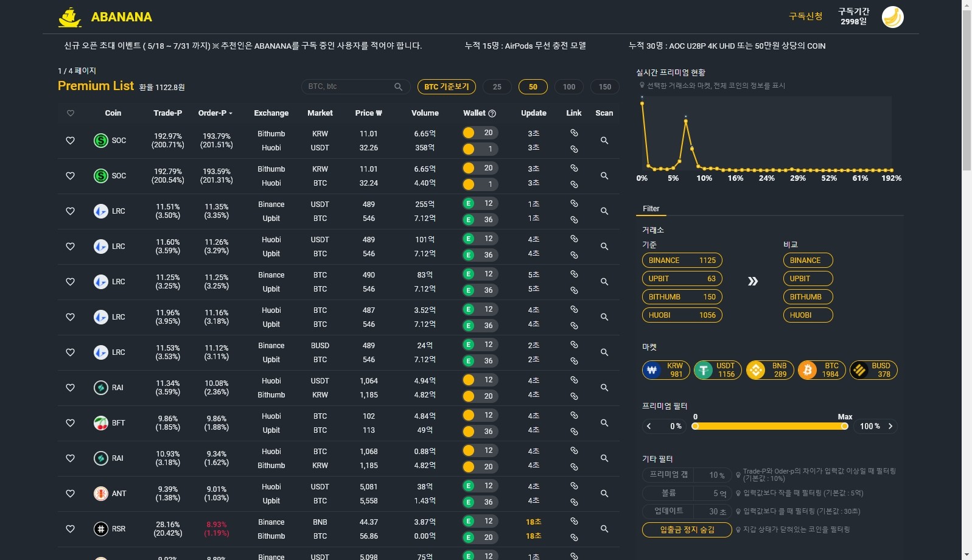The image size is (972, 560).
Task: Open the 구독신청 subscription link
Action: (x=806, y=16)
